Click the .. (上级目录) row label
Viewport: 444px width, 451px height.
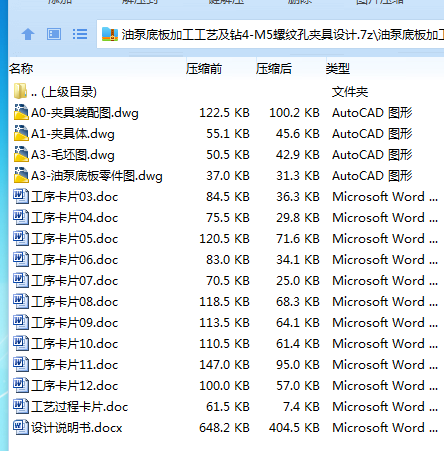click(64, 92)
